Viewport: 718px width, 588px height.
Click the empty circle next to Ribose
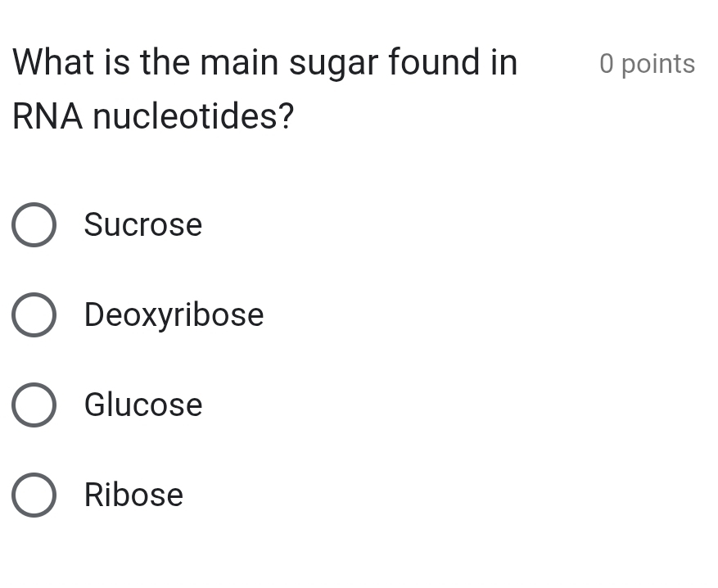pos(34,495)
